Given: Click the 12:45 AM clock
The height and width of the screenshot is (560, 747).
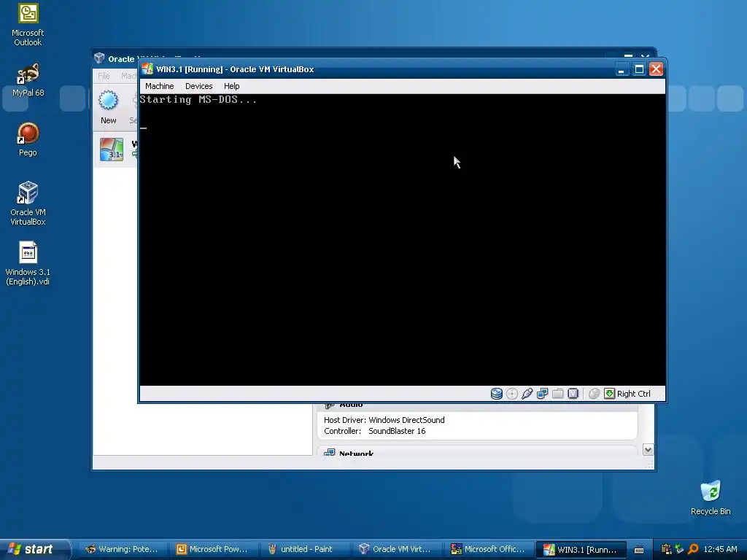Looking at the screenshot, I should (x=720, y=549).
